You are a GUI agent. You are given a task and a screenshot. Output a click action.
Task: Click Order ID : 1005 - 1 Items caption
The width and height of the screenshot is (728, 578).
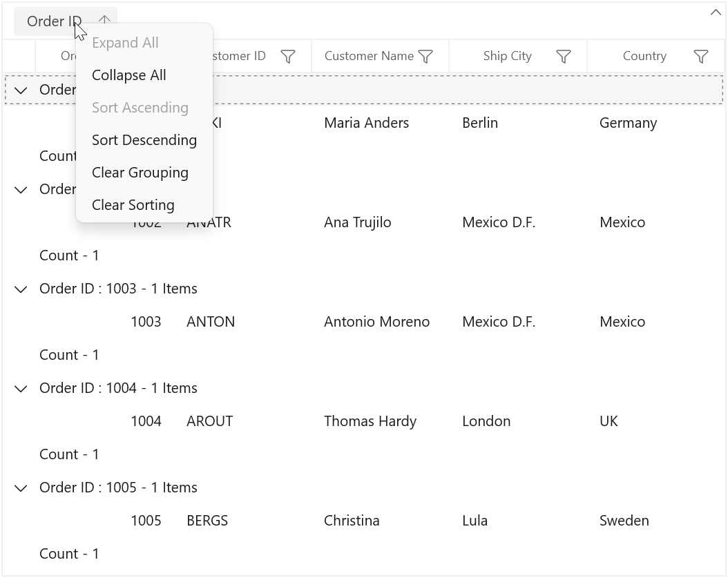pos(118,488)
